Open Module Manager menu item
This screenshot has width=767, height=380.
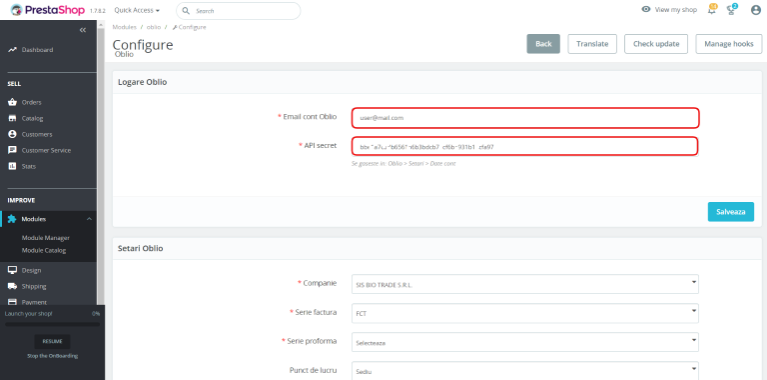45,238
